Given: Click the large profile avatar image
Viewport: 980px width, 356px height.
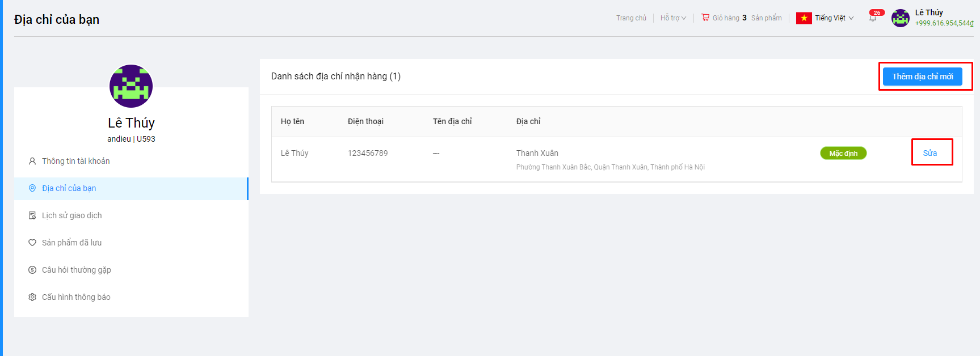Looking at the screenshot, I should [131, 86].
